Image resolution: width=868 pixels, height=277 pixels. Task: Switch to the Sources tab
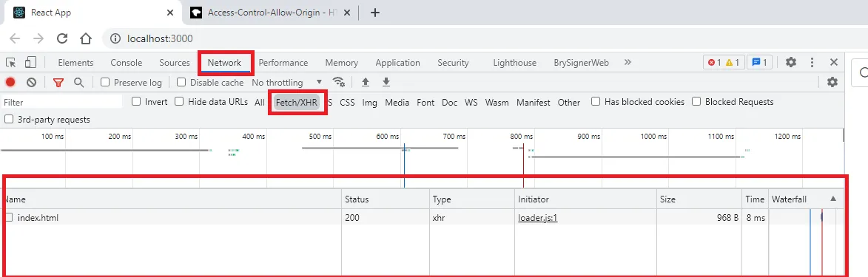[x=175, y=63]
